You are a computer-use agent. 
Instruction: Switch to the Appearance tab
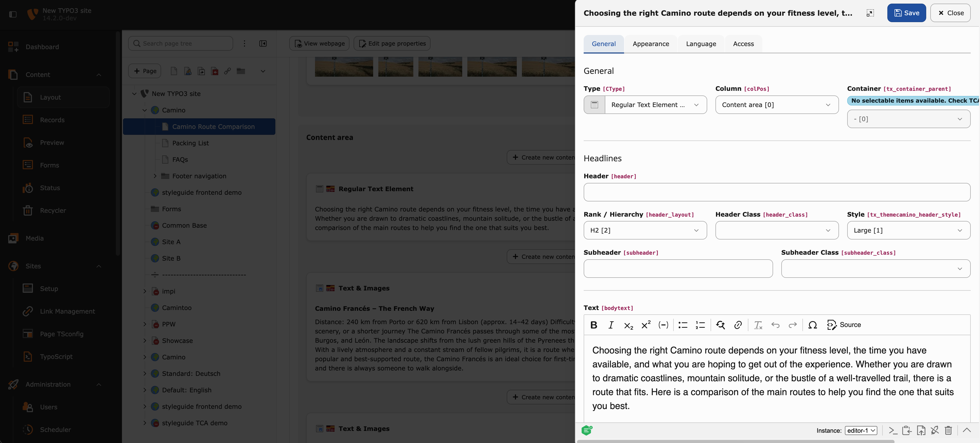point(651,44)
